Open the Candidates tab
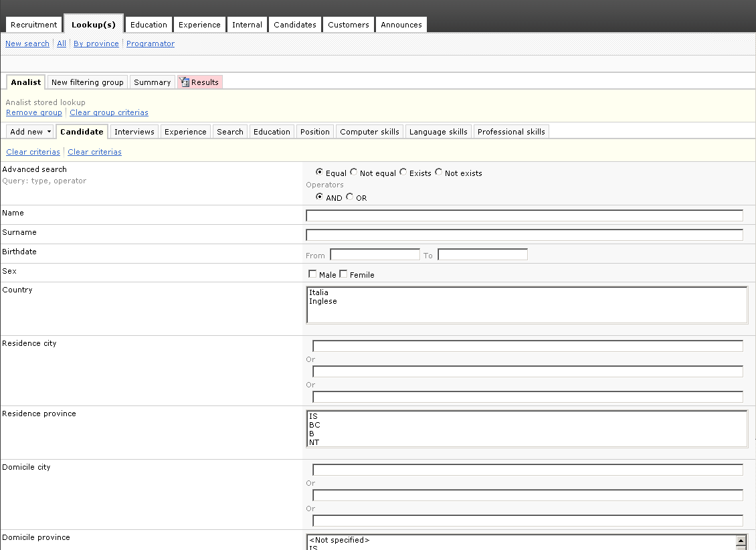The image size is (756, 550). pyautogui.click(x=295, y=25)
